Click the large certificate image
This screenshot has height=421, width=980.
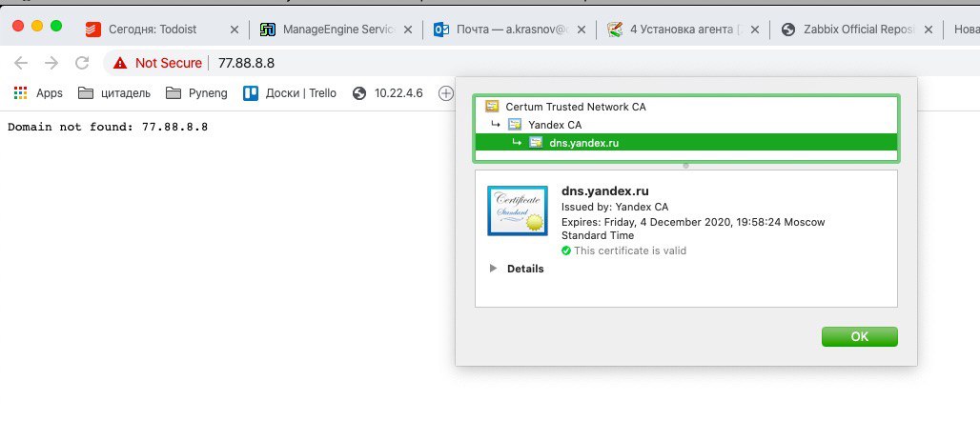518,210
